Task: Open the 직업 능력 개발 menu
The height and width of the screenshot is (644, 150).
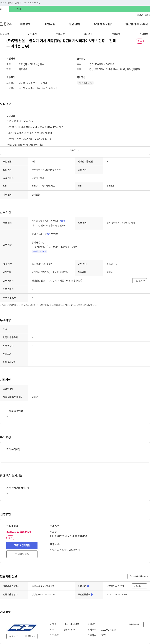Action: [x=102, y=24]
